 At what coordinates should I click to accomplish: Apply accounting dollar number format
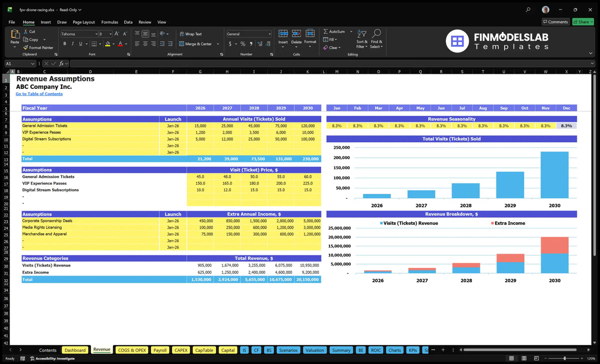[x=230, y=44]
